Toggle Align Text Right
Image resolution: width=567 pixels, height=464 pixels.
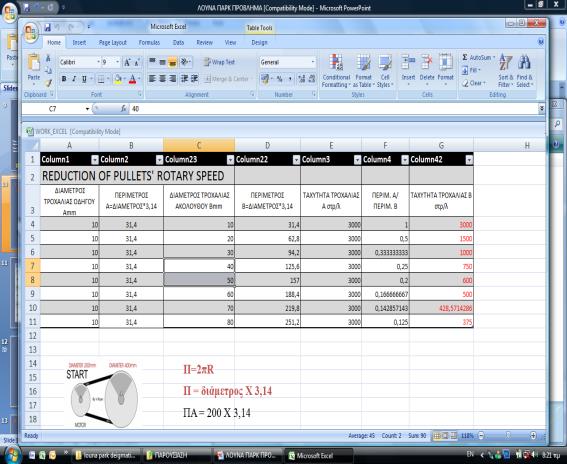click(x=172, y=78)
